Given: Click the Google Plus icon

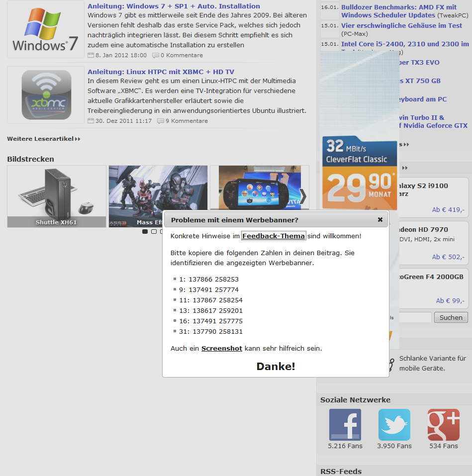Looking at the screenshot, I should [444, 424].
